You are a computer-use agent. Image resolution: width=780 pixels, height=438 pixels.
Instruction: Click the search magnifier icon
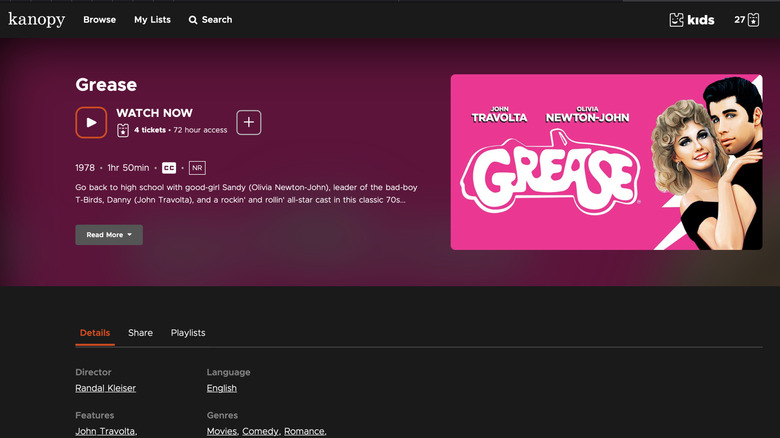tap(193, 20)
